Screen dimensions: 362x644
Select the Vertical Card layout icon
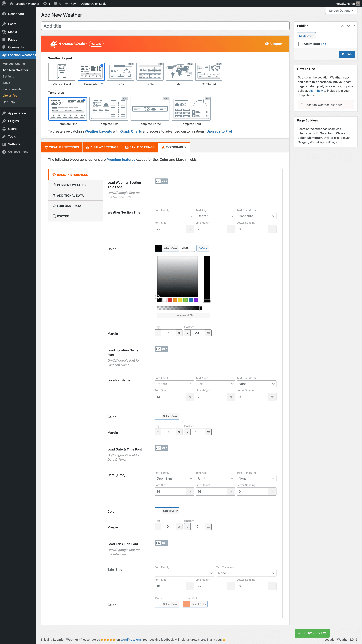click(x=62, y=72)
